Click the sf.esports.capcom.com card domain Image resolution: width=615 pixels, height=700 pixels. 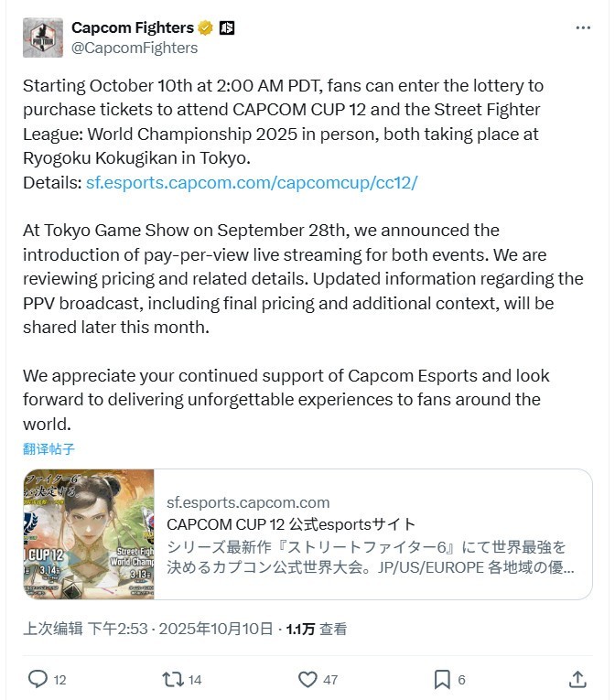(x=248, y=502)
